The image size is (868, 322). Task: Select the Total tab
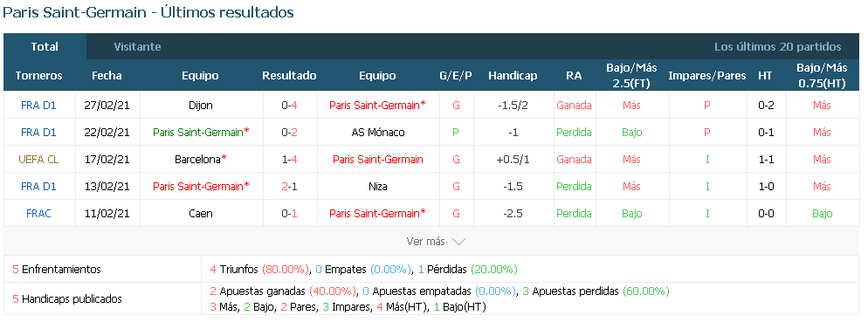coord(45,47)
